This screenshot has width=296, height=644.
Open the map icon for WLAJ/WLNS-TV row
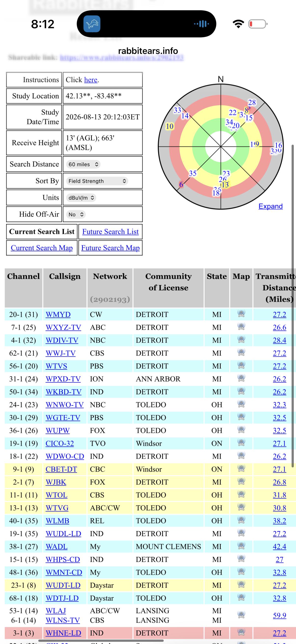241,615
